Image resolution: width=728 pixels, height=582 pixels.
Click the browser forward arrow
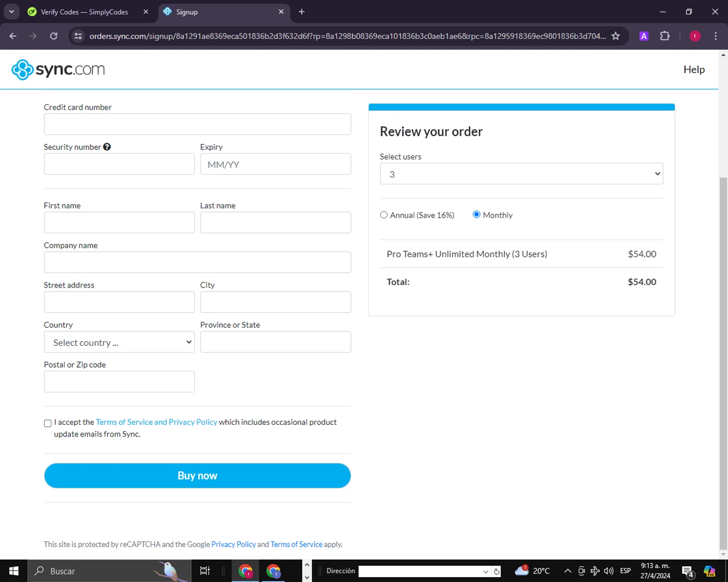click(33, 36)
